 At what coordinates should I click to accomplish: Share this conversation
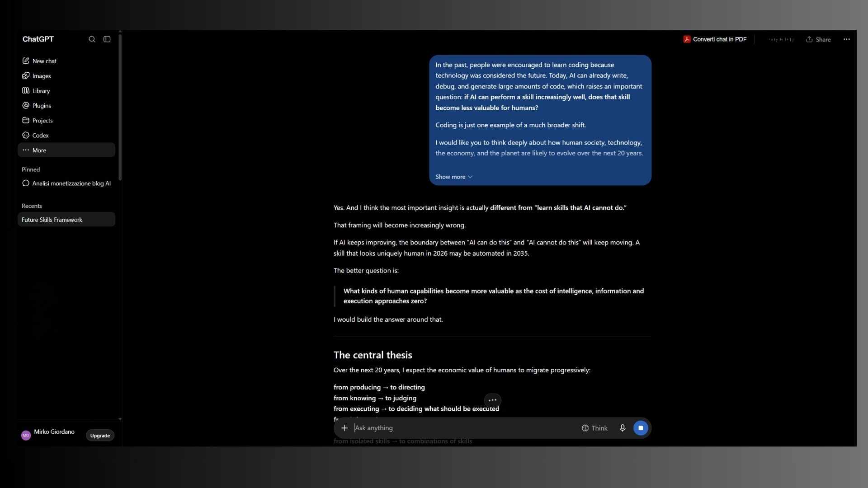tap(818, 39)
